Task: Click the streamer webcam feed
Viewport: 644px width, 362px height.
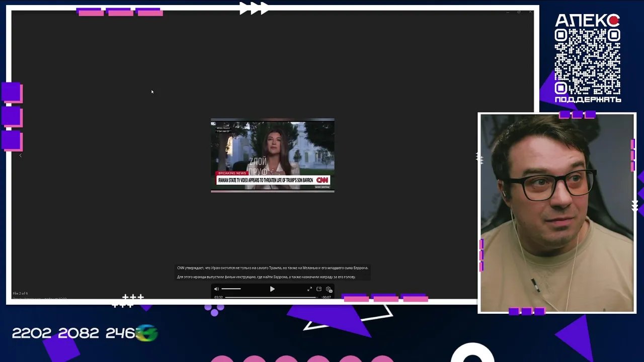Action: [557, 213]
